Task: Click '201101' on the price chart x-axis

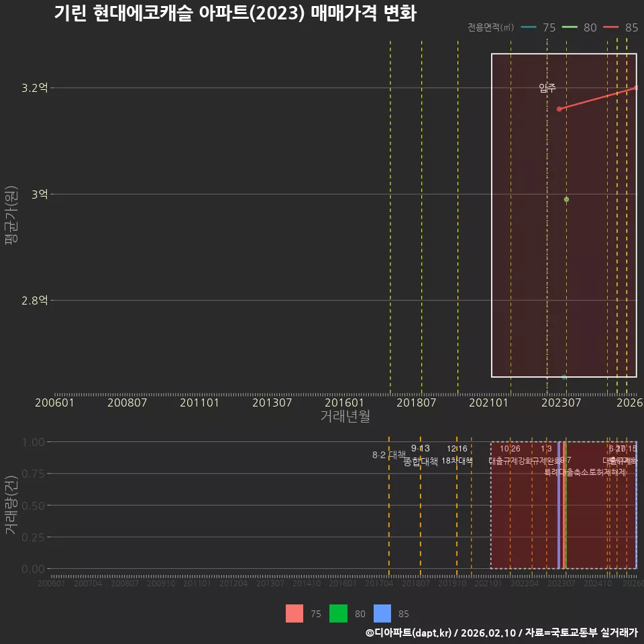Action: click(x=199, y=402)
